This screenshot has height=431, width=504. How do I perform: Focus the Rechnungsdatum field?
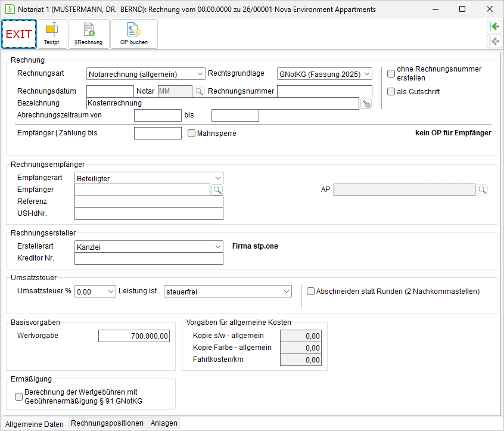(x=110, y=91)
